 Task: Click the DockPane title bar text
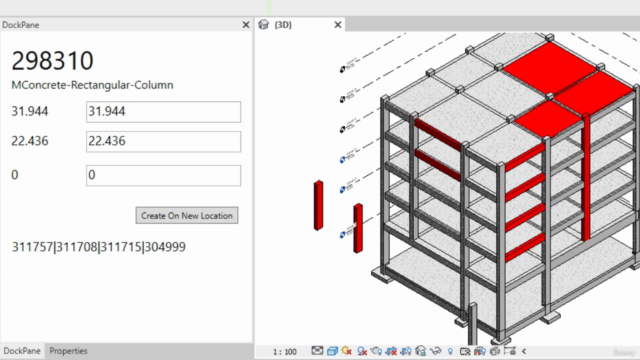[x=20, y=25]
